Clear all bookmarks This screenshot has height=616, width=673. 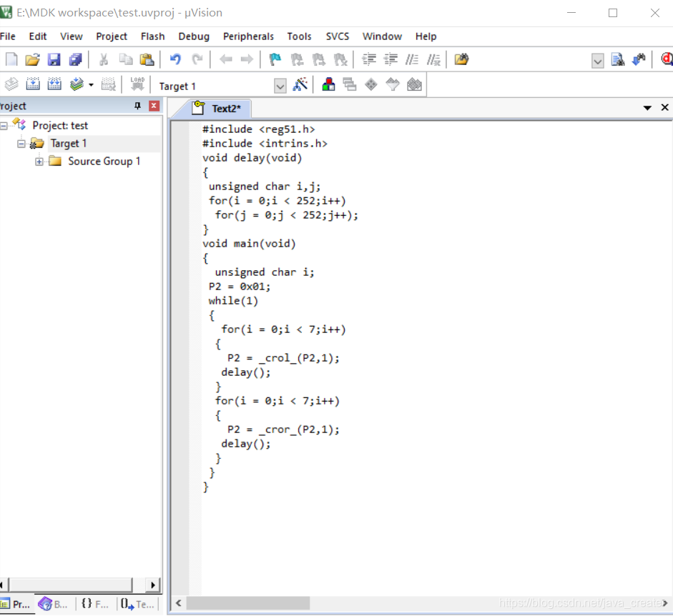pyautogui.click(x=340, y=59)
